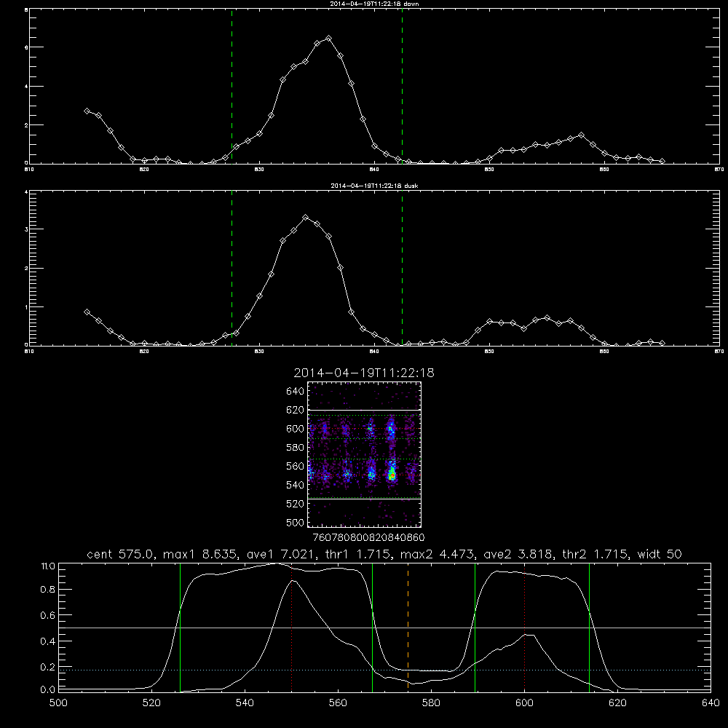Click the horizontal 0.5 level line in bottom plot
728x728 pixels.
click(x=384, y=628)
